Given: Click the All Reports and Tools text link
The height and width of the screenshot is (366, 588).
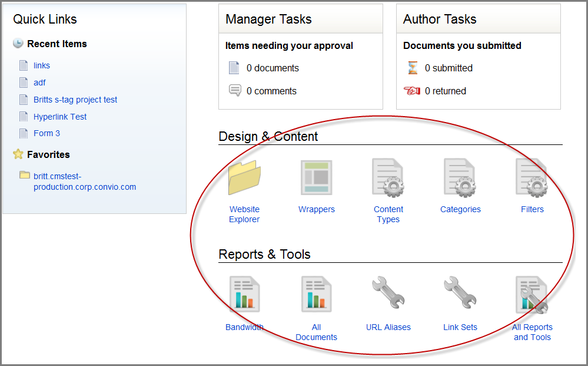Looking at the screenshot, I should pos(532,332).
